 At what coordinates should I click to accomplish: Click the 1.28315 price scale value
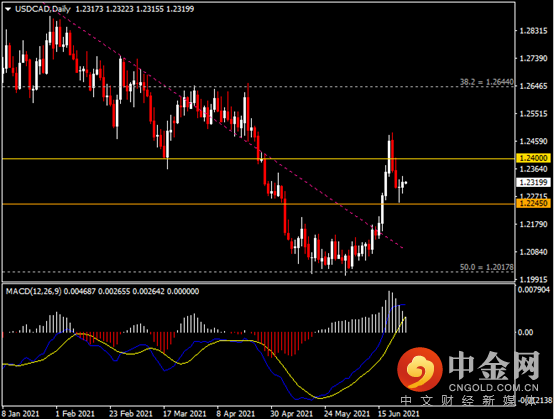534,31
